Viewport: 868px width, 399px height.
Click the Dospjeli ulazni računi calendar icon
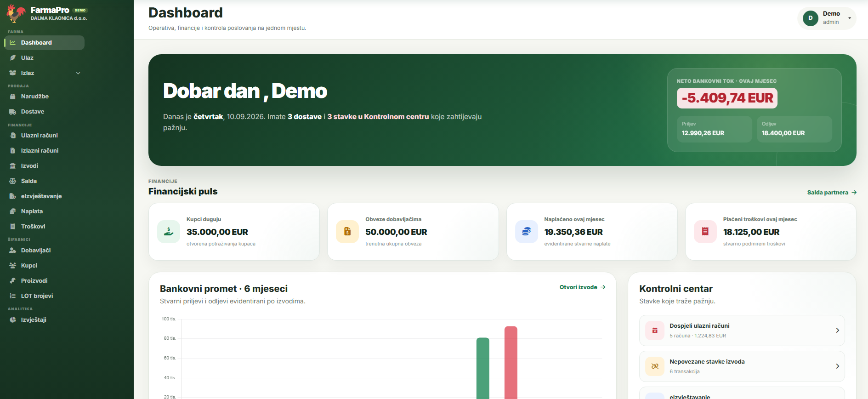[x=655, y=331]
